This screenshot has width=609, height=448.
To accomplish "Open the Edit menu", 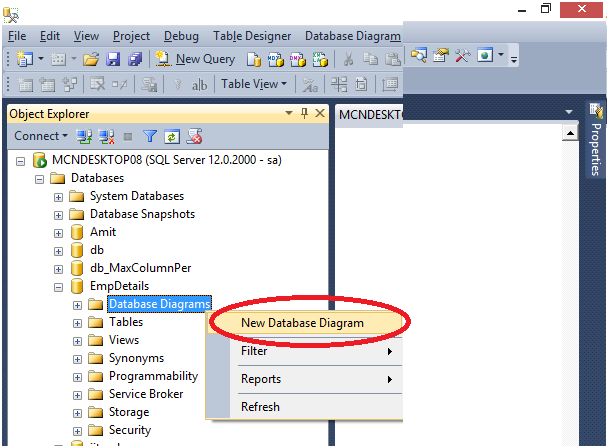I will [x=50, y=36].
